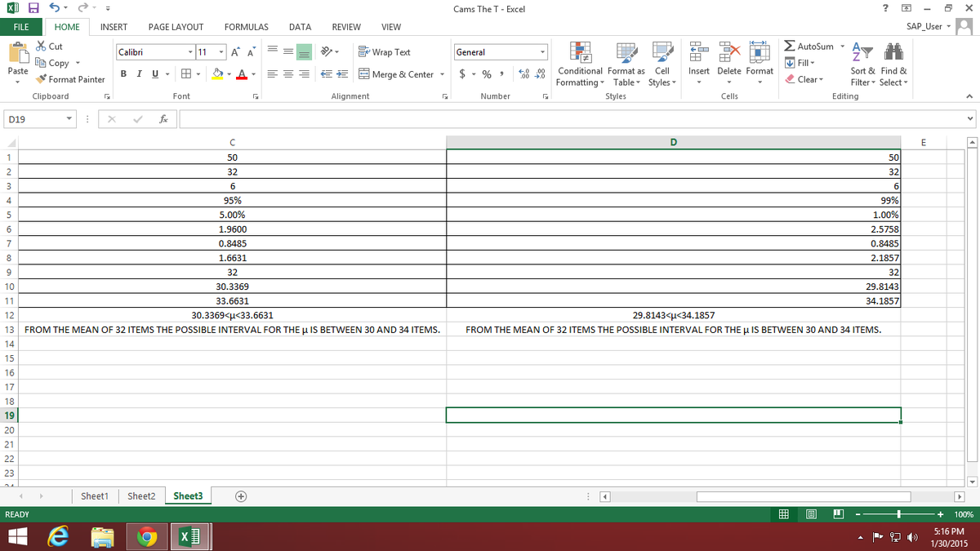The height and width of the screenshot is (551, 980).
Task: Open Conditional Formatting options
Action: (580, 64)
